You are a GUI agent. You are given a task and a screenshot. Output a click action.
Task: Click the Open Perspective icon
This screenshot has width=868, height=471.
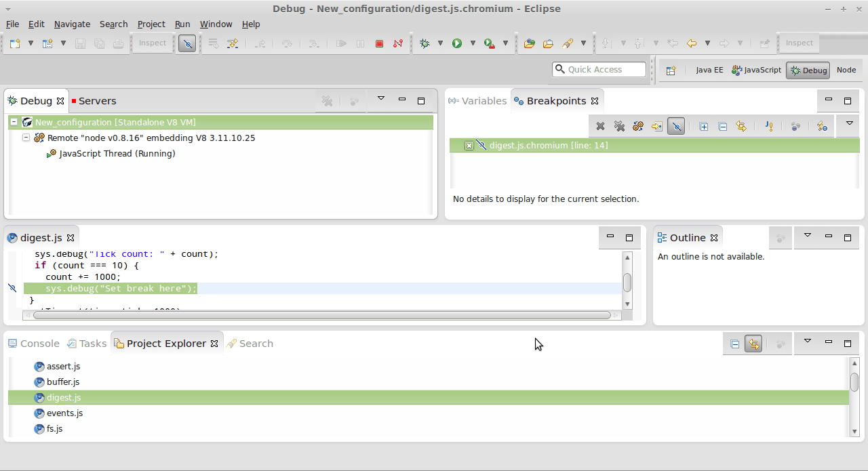pos(671,70)
